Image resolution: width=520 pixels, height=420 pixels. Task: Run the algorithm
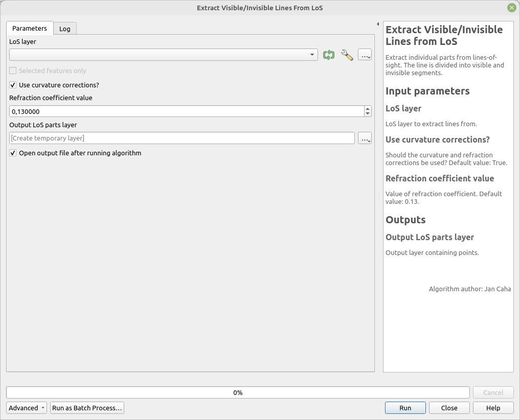(x=405, y=408)
